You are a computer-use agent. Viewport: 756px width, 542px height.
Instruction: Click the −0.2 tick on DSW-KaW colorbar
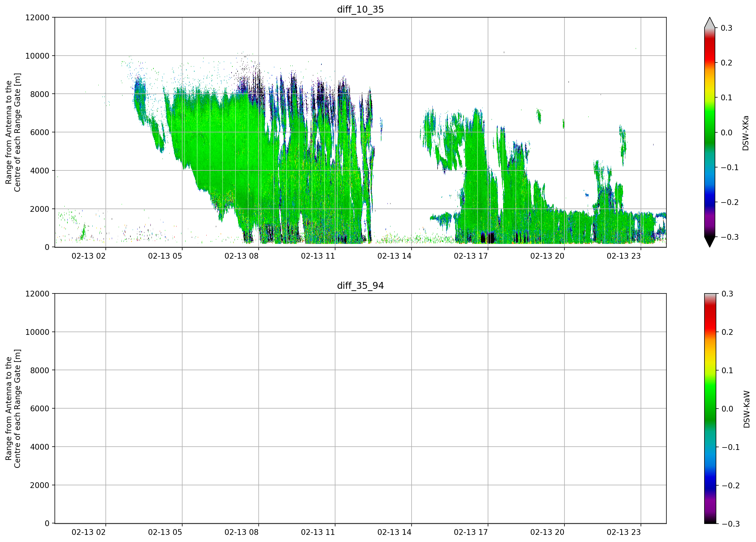click(x=731, y=485)
